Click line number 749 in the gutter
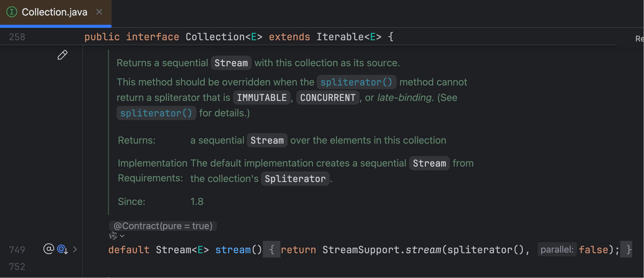644x278 pixels. pyautogui.click(x=17, y=250)
